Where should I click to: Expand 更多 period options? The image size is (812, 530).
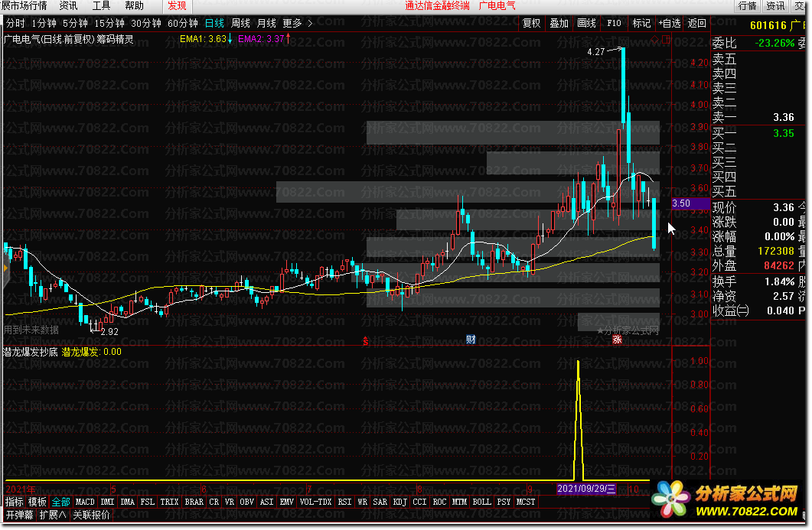[297, 23]
